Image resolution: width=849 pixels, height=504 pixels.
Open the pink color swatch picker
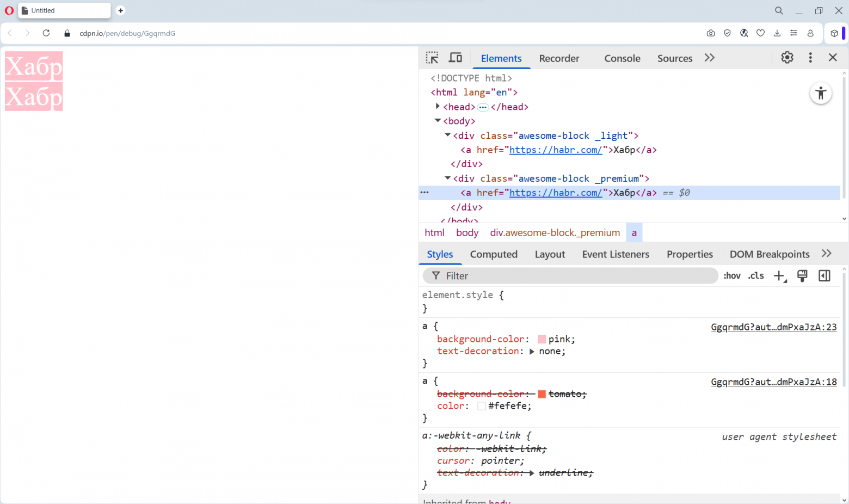[x=542, y=339]
